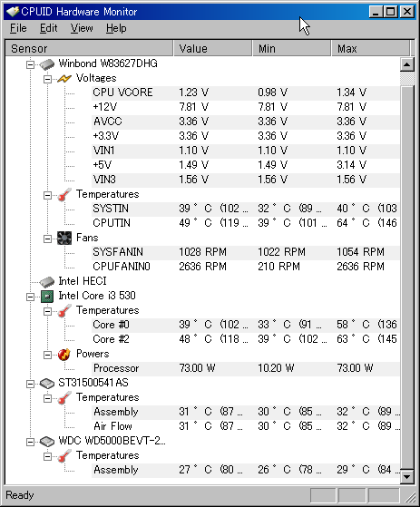This screenshot has height=507, width=420.
Task: Select the AVCC voltage row
Action: [x=246, y=122]
